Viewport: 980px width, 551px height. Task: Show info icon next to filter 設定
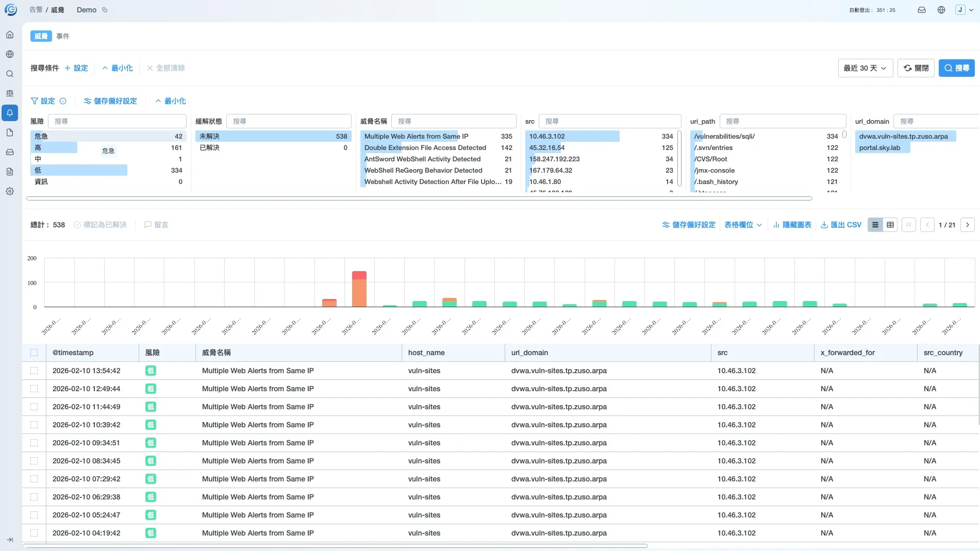(x=63, y=101)
